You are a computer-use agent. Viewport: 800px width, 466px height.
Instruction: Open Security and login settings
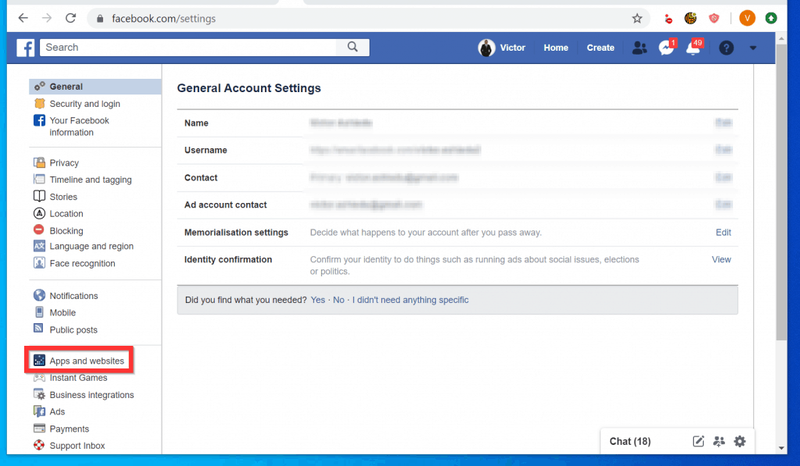pyautogui.click(x=85, y=104)
